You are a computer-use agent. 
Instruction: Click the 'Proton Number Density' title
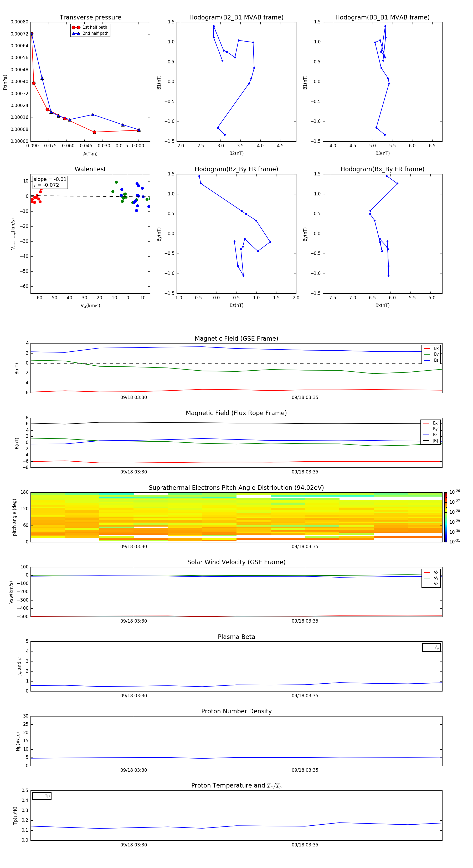pyautogui.click(x=236, y=711)
